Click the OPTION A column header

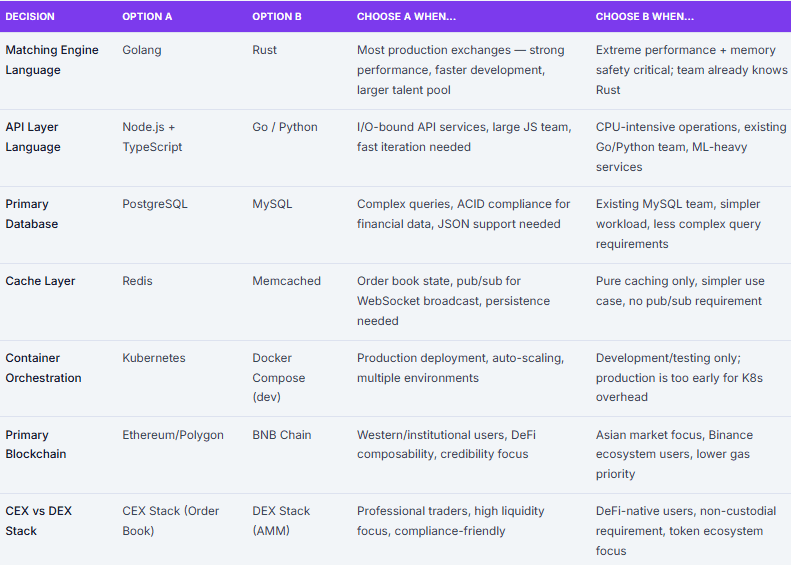coord(147,17)
